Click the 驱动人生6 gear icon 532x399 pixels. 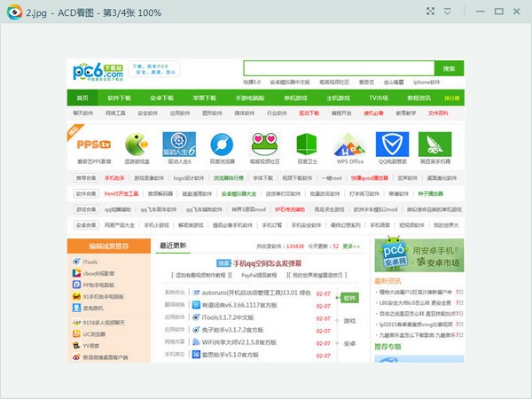tap(179, 145)
